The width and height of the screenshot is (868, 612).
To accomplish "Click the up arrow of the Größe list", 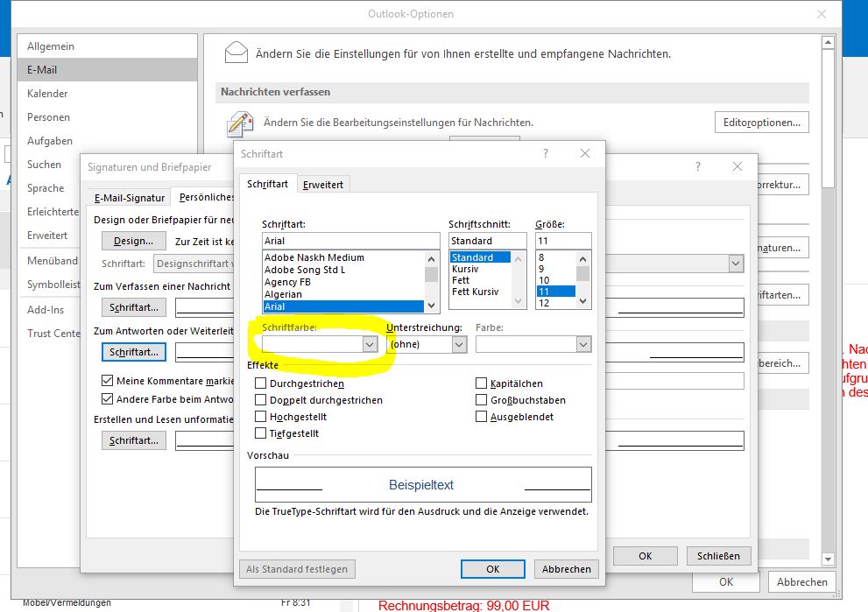I will pyautogui.click(x=582, y=258).
